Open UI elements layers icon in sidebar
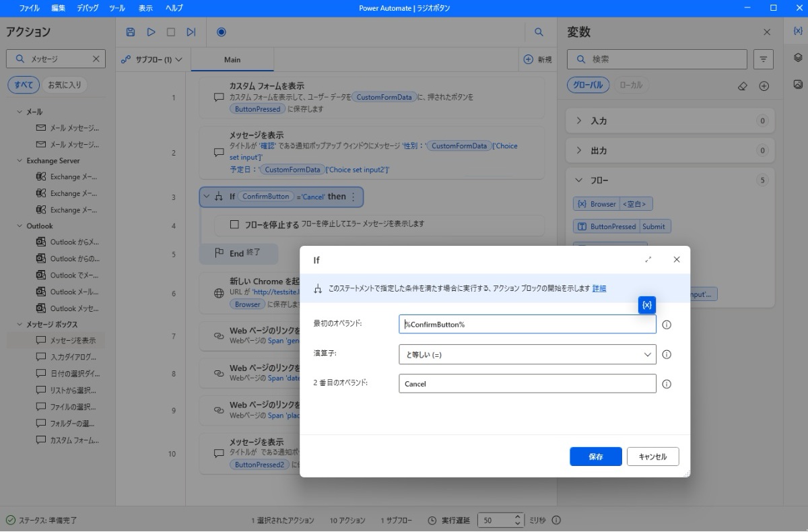The width and height of the screenshot is (808, 532). pyautogui.click(x=797, y=58)
